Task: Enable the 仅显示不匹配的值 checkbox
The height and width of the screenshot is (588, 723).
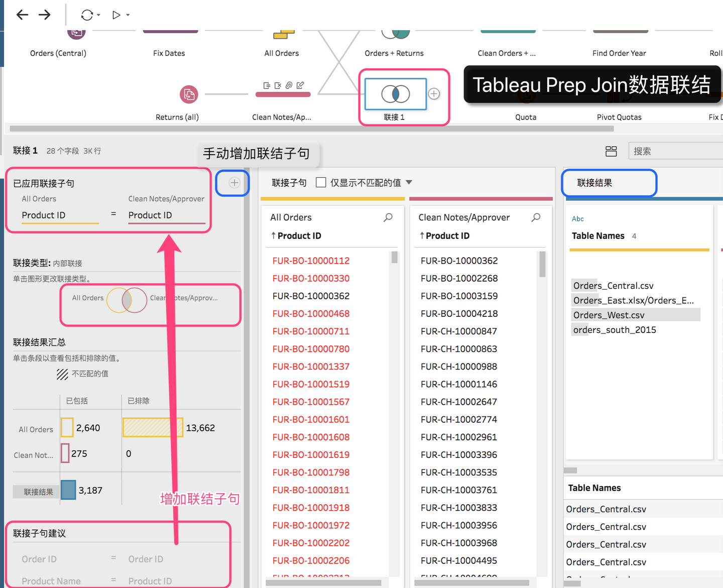Action: [320, 182]
